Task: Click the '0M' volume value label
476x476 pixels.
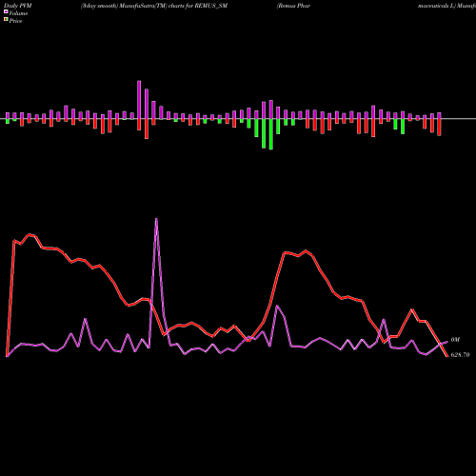Action: [x=455, y=340]
